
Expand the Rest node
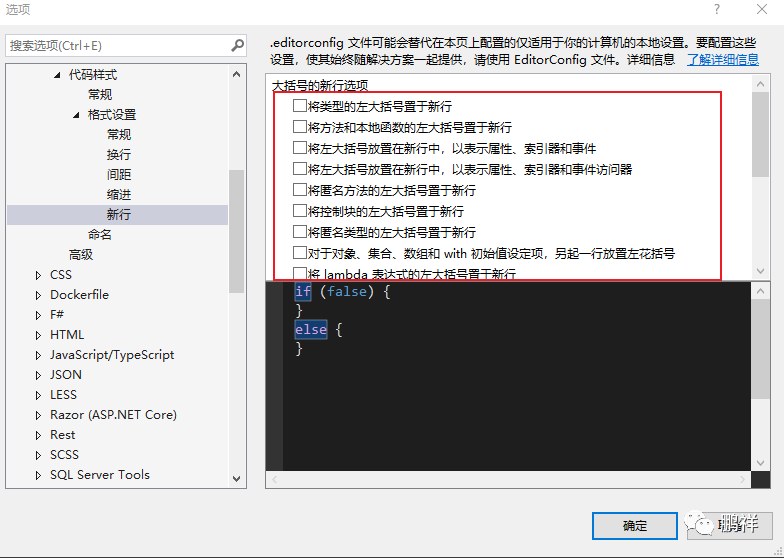[38, 435]
